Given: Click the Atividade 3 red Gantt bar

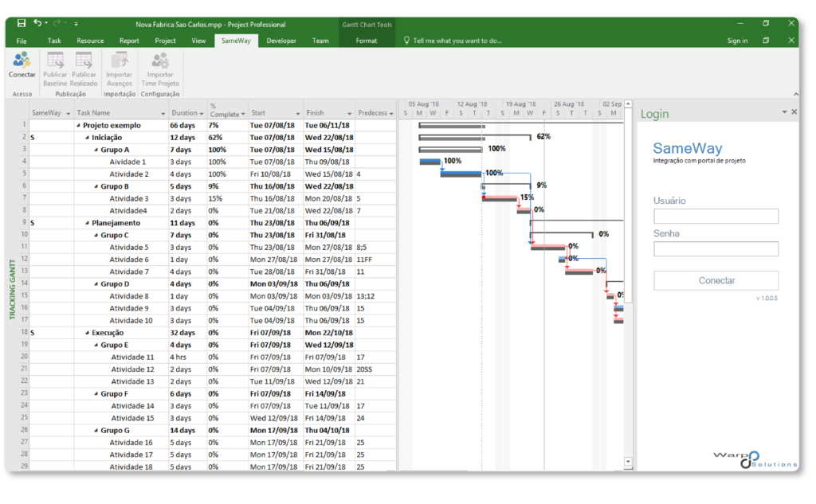Looking at the screenshot, I should [x=500, y=198].
